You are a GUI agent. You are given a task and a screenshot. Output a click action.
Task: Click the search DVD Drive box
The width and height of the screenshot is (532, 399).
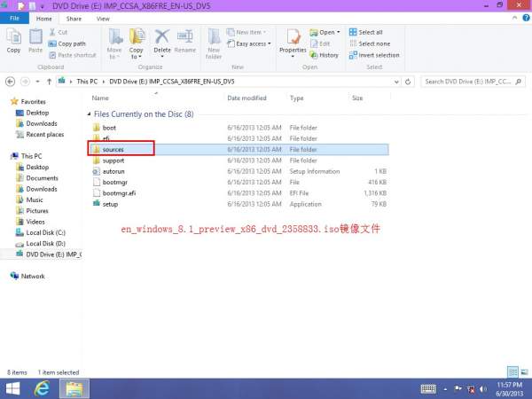[473, 82]
